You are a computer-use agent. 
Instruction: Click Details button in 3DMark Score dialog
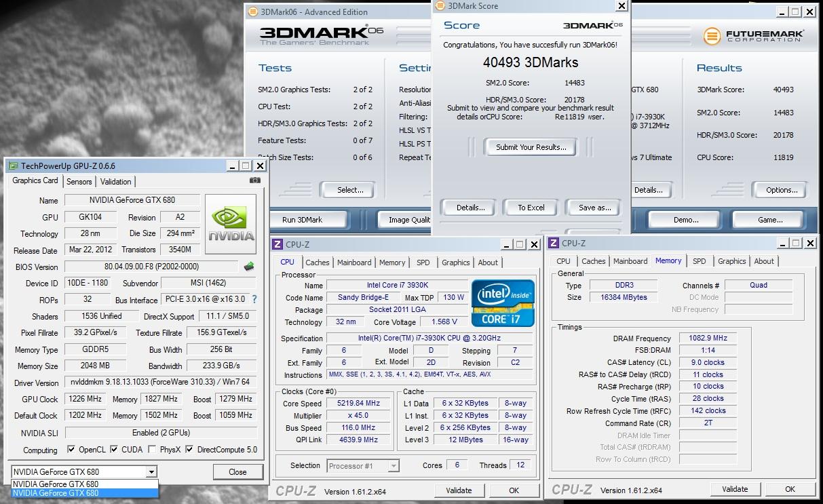470,208
